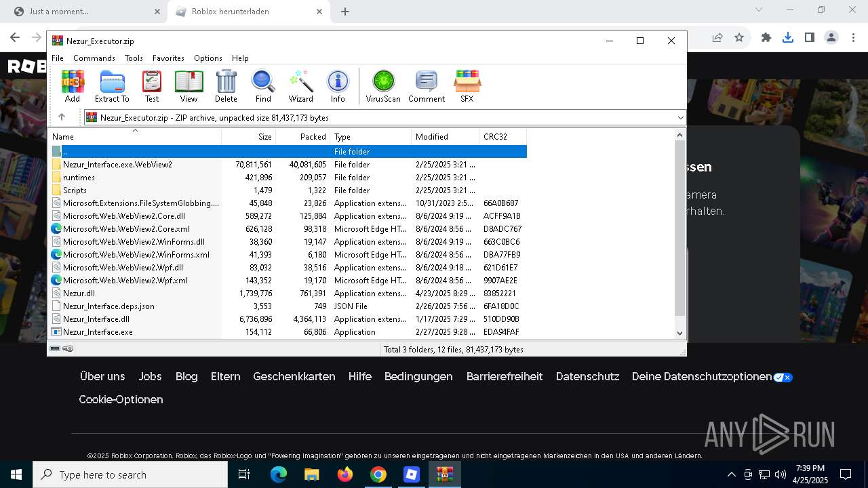Open Chrome tab search dropdown arrow
868x488 pixels.
759,10
